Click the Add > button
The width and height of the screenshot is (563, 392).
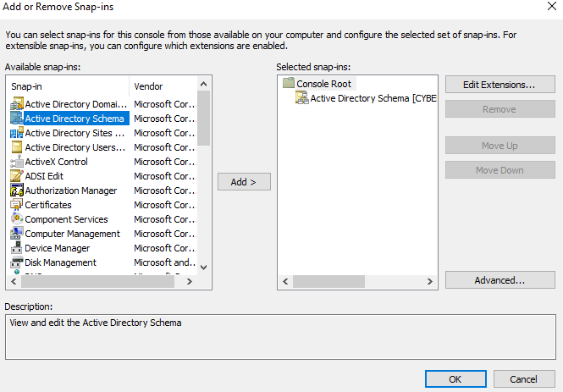point(244,182)
